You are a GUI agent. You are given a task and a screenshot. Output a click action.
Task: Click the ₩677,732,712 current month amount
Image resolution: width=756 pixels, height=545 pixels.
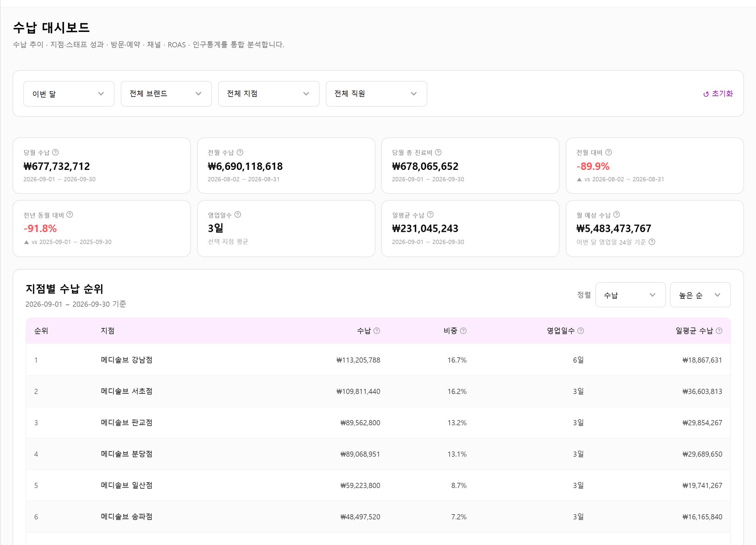57,166
